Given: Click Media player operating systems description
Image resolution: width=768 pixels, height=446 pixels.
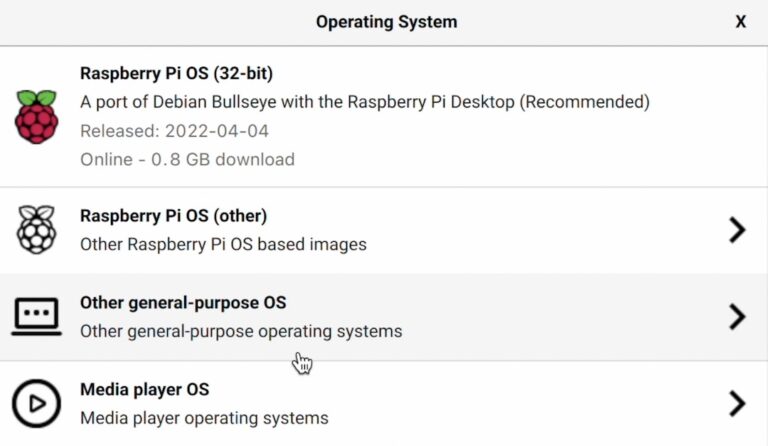Looking at the screenshot, I should pos(204,418).
